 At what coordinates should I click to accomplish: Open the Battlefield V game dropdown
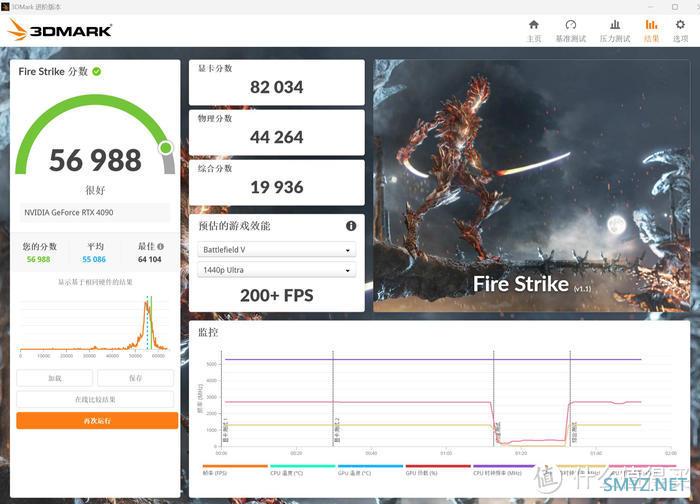(x=276, y=250)
